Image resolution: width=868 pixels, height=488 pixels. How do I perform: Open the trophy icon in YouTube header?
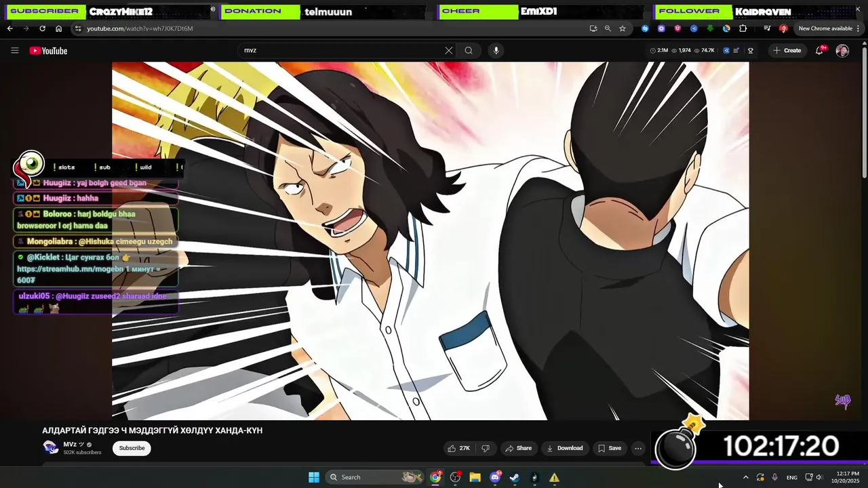click(751, 50)
